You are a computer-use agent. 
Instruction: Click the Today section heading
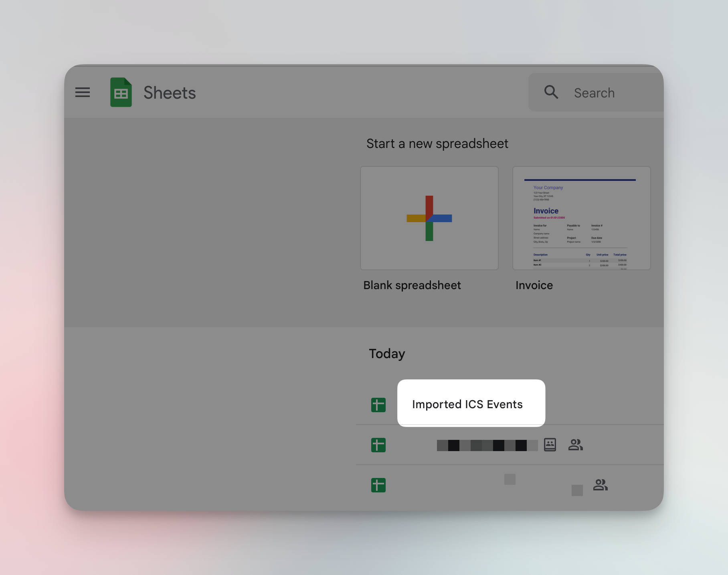pos(387,354)
